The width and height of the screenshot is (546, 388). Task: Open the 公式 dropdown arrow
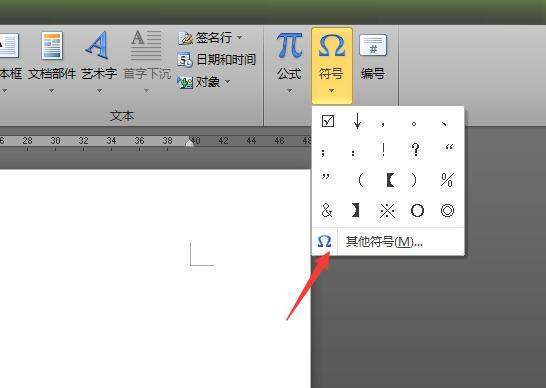pos(289,91)
